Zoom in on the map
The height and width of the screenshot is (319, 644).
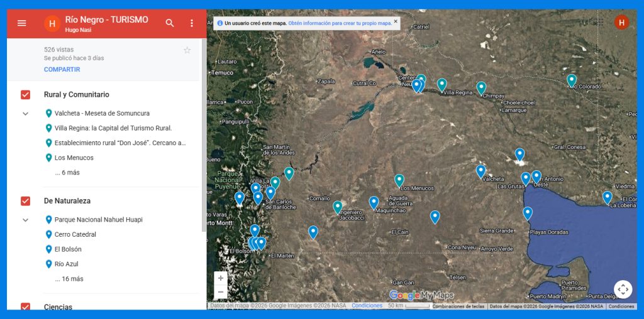[x=221, y=278]
